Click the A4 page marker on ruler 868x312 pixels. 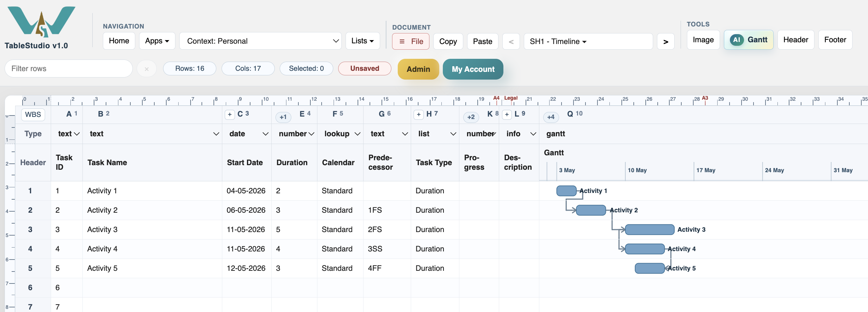pos(496,98)
